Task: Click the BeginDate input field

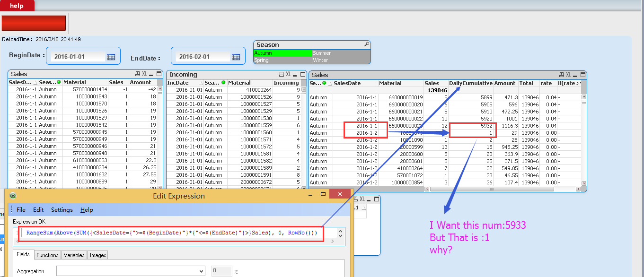Action: (78, 57)
